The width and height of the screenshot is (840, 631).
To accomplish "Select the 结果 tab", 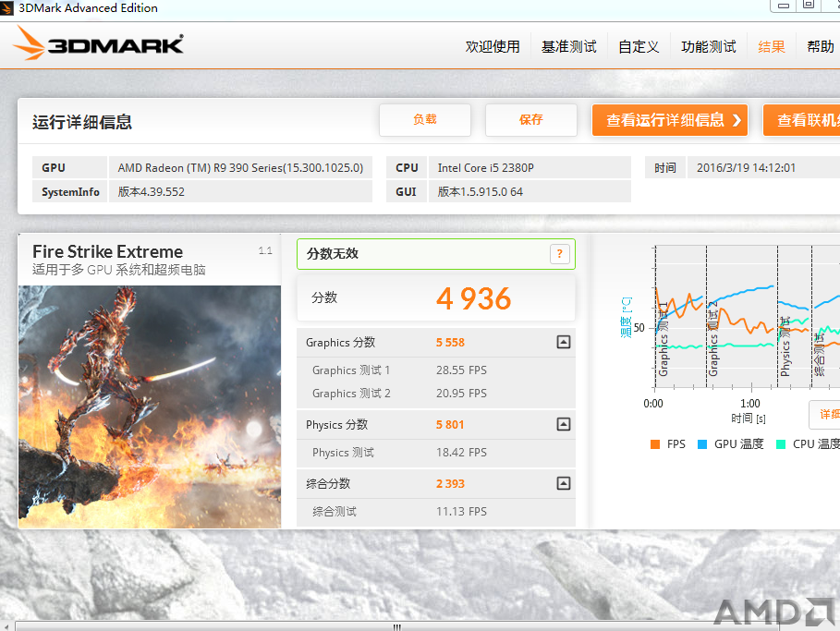I will coord(772,46).
